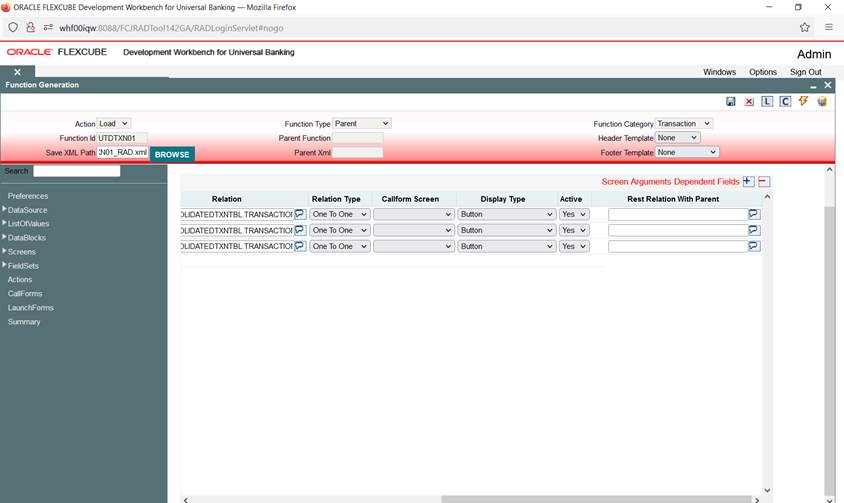Click the horizontal scrollbar left arrow
This screenshot has width=844, height=503.
coord(186,500)
